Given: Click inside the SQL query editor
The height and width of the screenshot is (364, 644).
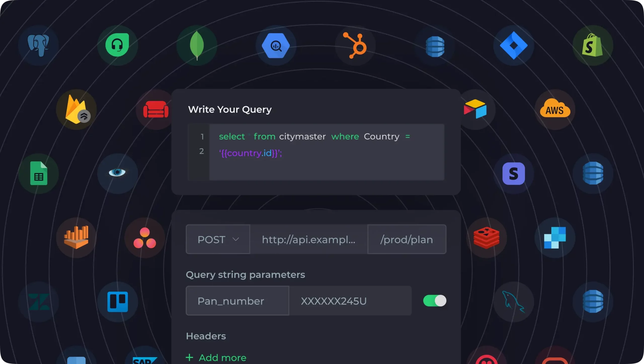Looking at the screenshot, I should pos(327,152).
